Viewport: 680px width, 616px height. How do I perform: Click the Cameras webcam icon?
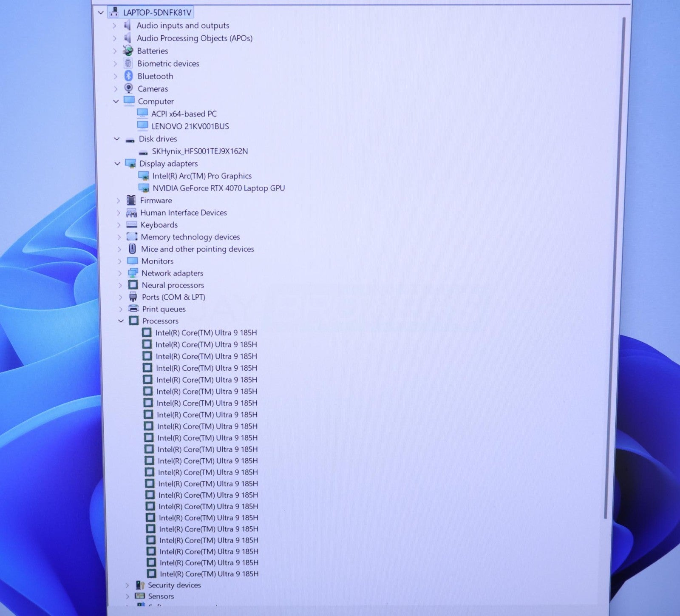click(x=128, y=88)
